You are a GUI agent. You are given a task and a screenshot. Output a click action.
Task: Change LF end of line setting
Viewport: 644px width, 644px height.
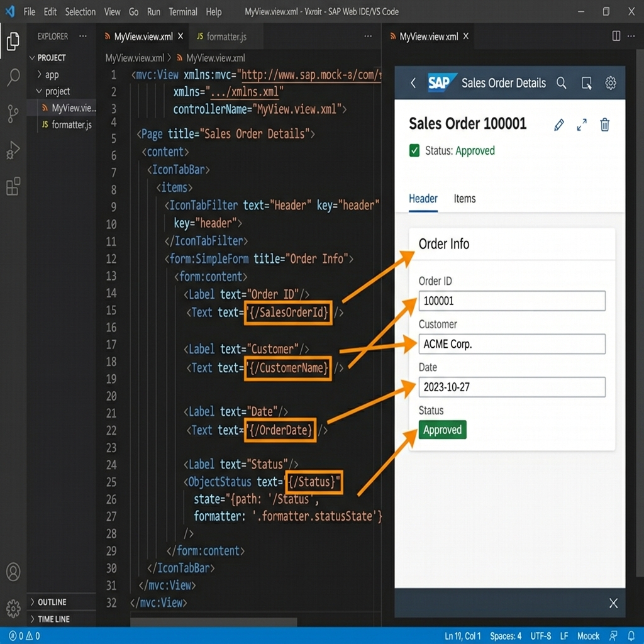[564, 636]
